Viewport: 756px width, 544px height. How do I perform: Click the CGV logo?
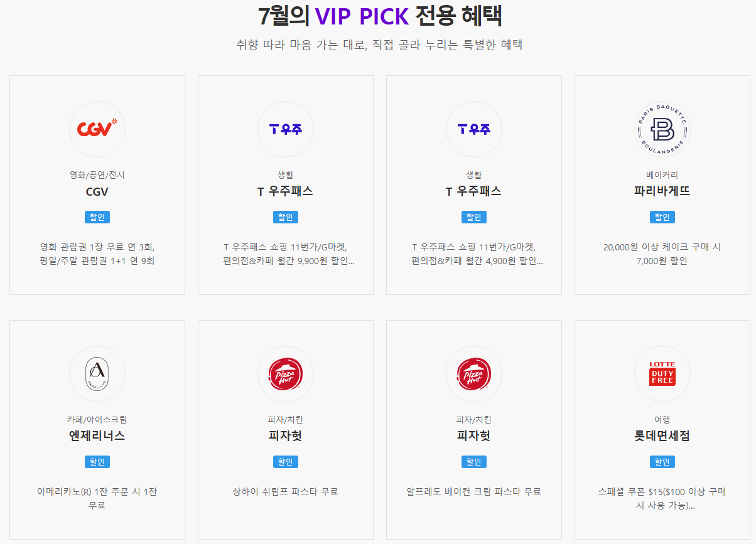(x=97, y=129)
